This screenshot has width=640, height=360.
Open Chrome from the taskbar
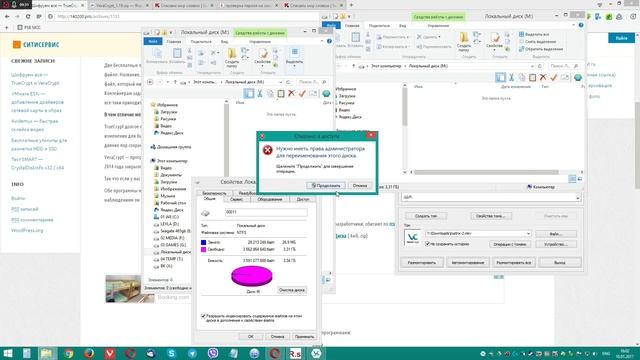coord(68,353)
